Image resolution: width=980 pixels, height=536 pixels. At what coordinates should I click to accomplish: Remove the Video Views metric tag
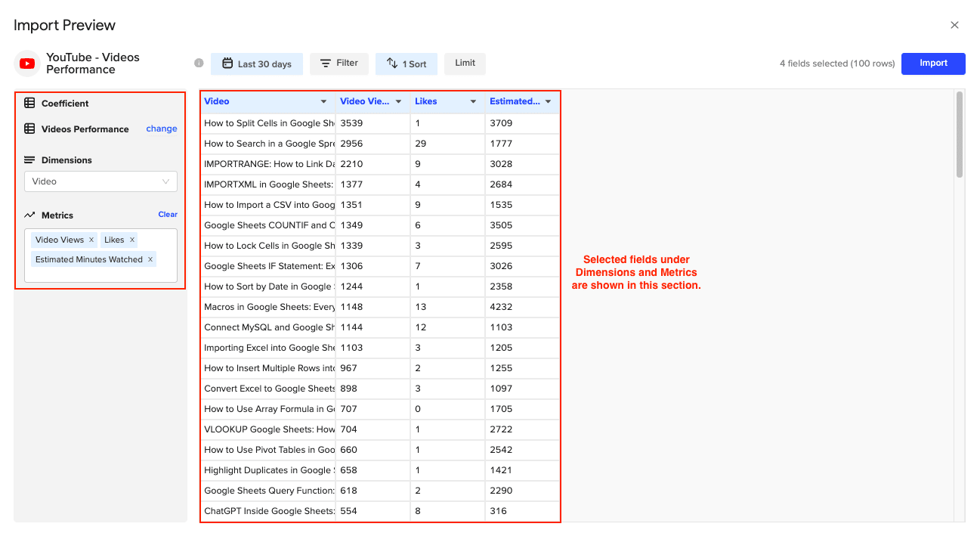coord(91,240)
